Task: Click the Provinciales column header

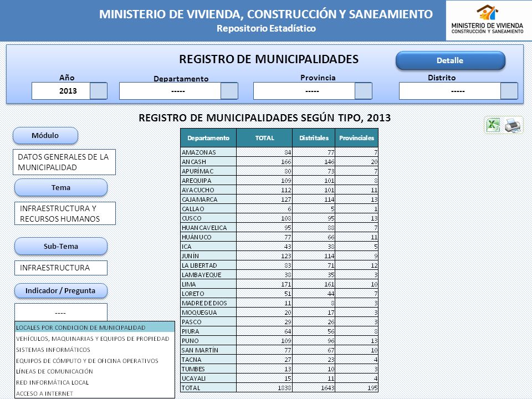Action: pos(356,138)
